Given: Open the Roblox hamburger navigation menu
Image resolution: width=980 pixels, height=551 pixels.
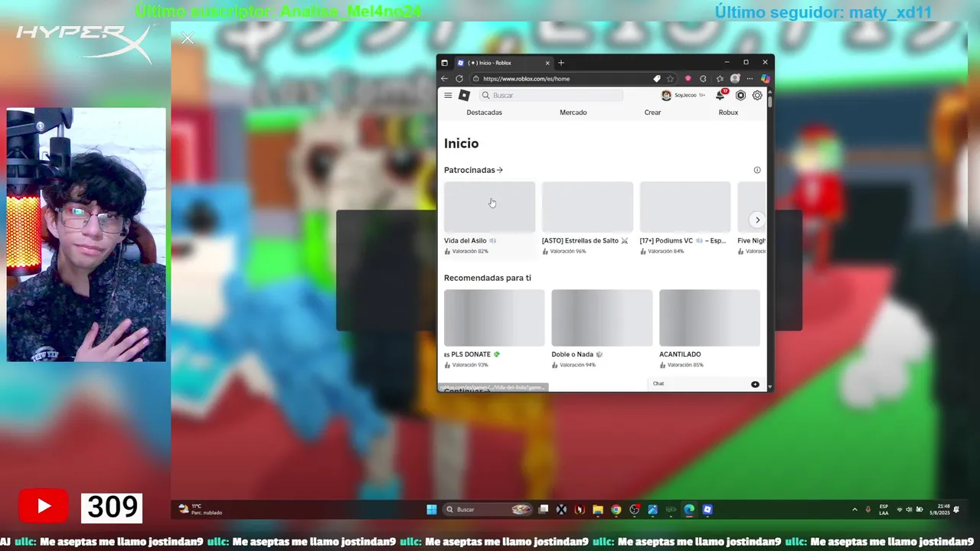Looking at the screenshot, I should click(448, 96).
